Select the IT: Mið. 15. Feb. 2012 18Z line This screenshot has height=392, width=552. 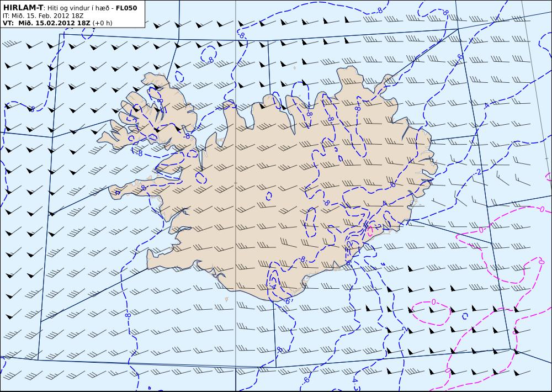click(43, 15)
